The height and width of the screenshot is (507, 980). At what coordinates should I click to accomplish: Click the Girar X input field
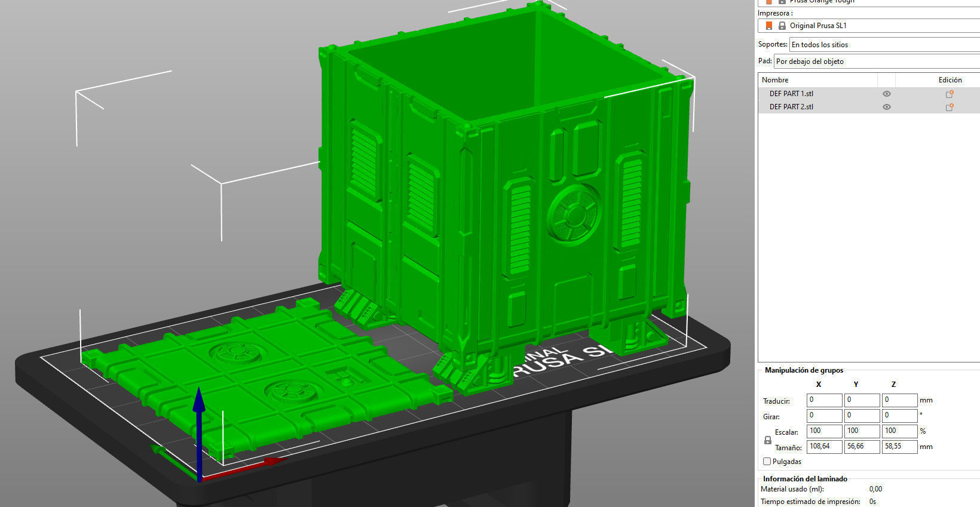824,416
